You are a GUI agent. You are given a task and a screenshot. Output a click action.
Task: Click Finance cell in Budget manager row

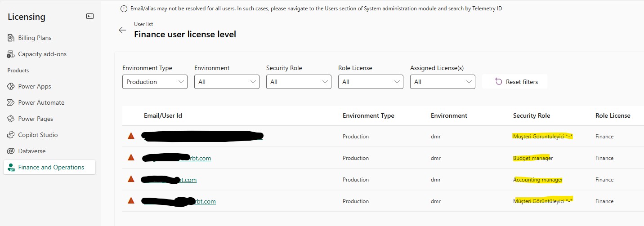[604, 158]
